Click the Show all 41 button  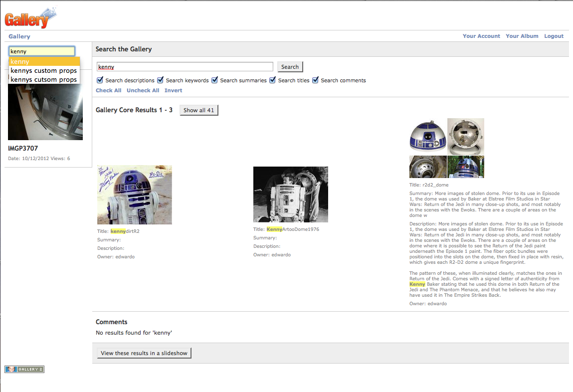coord(199,110)
